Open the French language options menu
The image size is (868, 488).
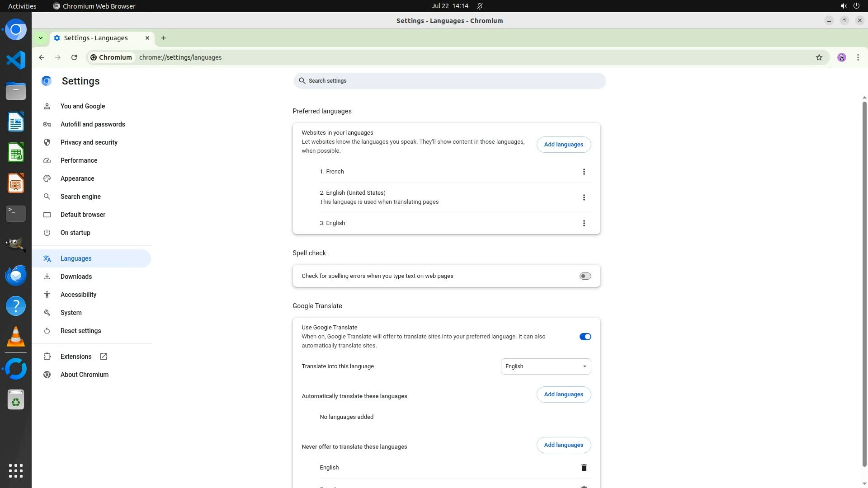coord(584,172)
